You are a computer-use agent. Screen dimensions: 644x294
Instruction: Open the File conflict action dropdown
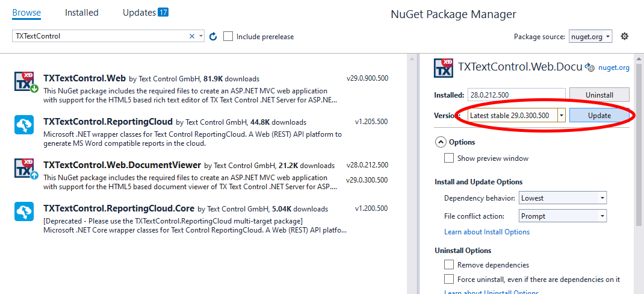coord(563,216)
